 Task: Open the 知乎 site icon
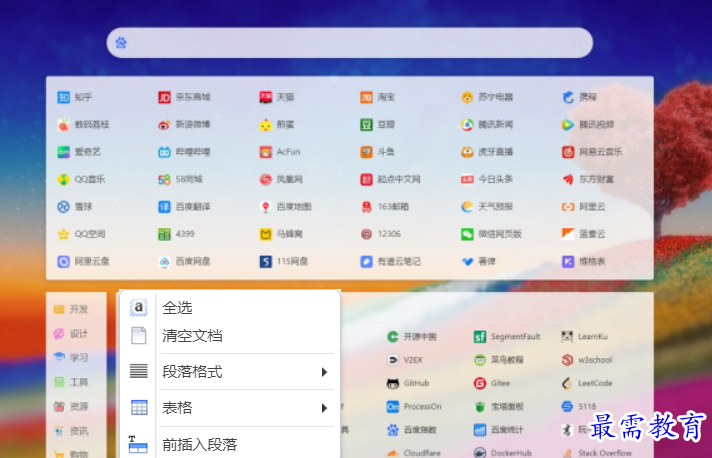(63, 97)
